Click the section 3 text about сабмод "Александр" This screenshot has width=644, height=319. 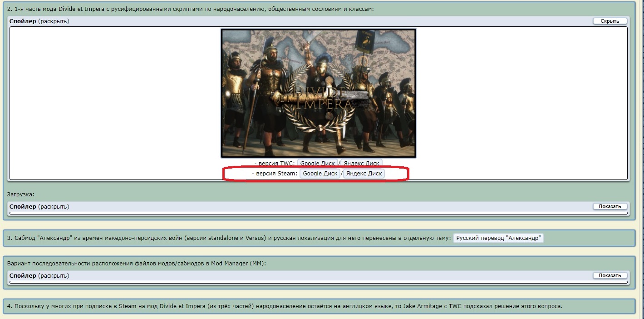point(229,238)
